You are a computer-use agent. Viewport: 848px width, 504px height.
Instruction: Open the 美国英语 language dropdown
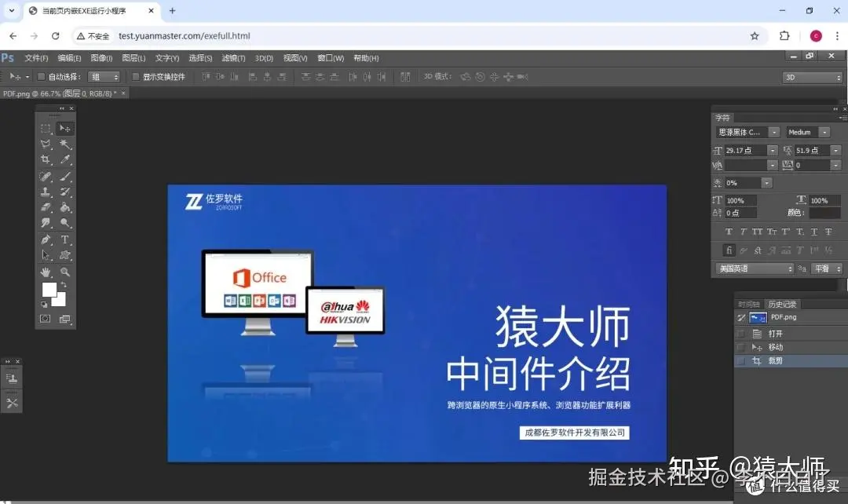click(x=755, y=268)
